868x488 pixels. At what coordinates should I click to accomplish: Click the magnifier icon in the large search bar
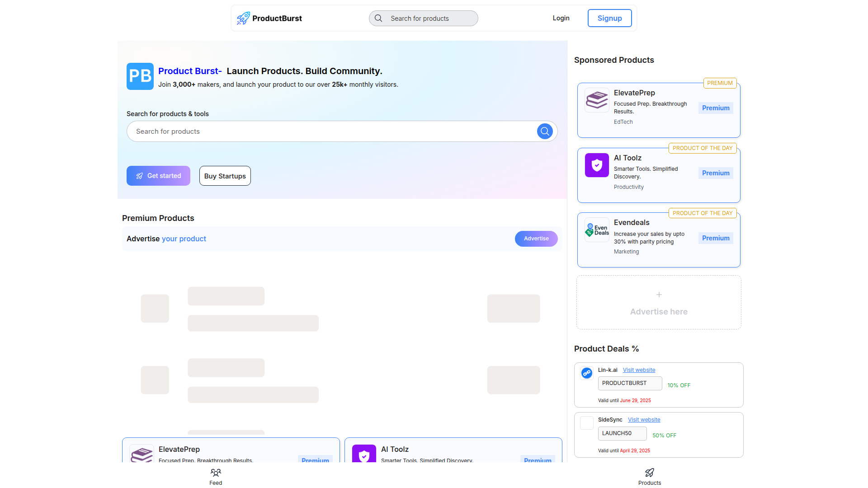point(544,131)
